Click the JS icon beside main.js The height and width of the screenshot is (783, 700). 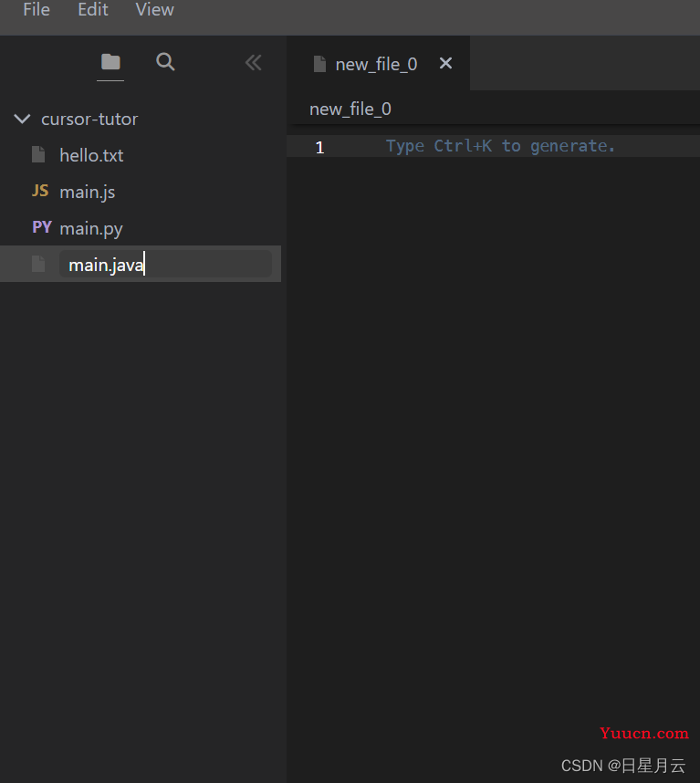[x=40, y=191]
